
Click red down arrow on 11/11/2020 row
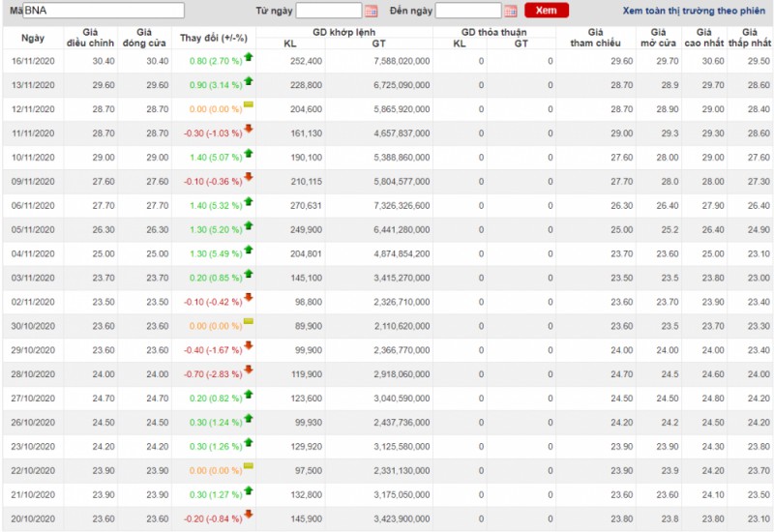(x=249, y=129)
